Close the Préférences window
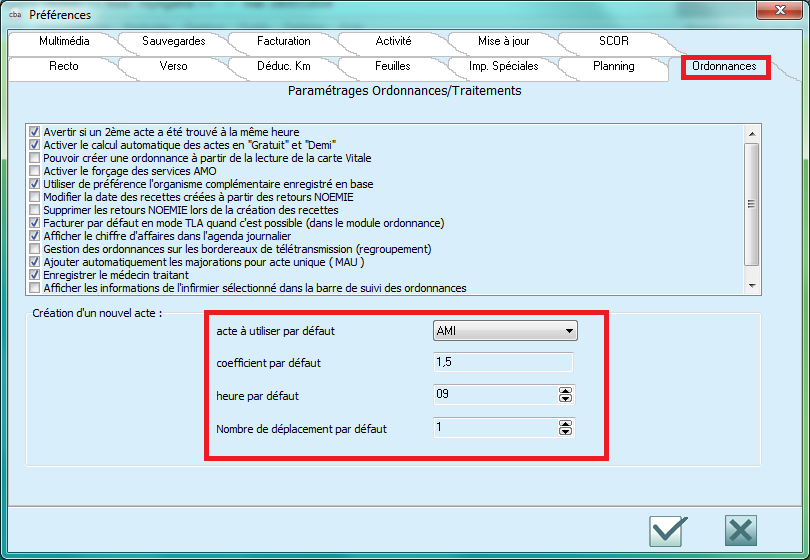Viewport: 810px width, 560px height. (780, 10)
